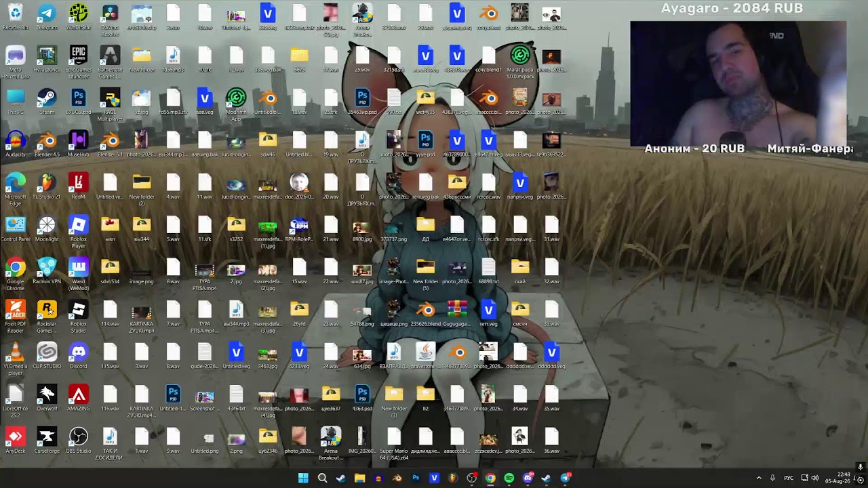Switch РУС input language indicator
This screenshot has width=868, height=488.
[x=789, y=478]
